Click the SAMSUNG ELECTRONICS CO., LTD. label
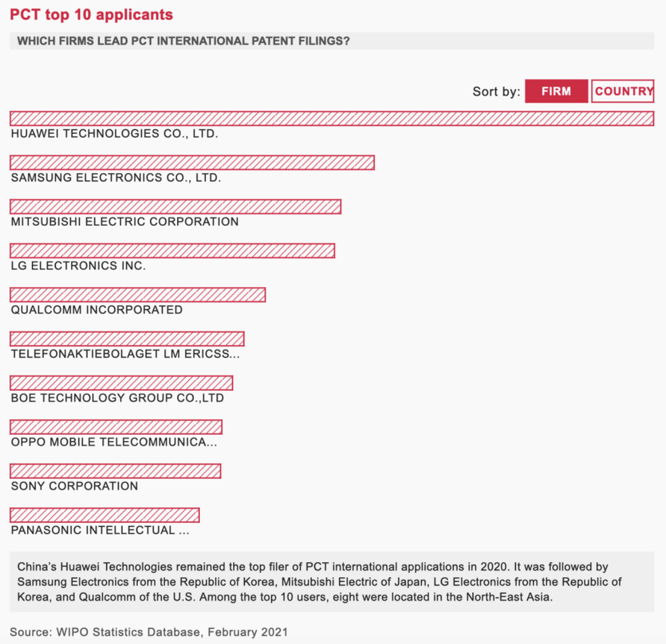Image resolution: width=666 pixels, height=644 pixels. coord(116,178)
